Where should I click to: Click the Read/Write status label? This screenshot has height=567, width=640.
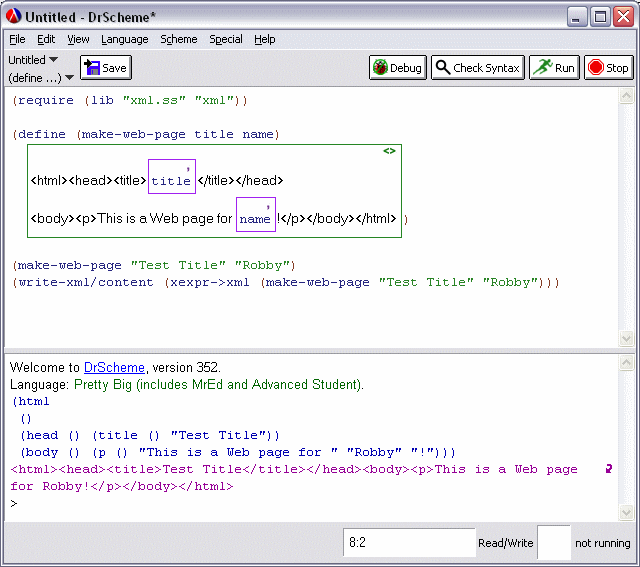(x=506, y=543)
